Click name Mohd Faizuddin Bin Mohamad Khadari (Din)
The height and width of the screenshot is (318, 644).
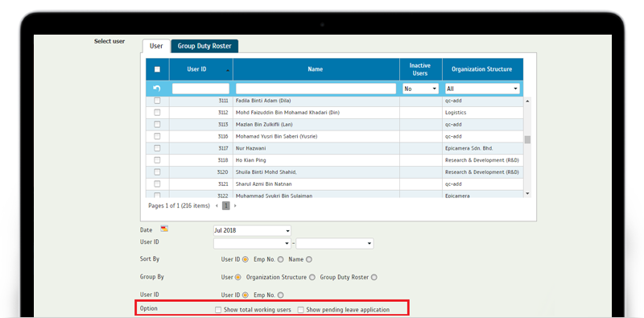(x=287, y=112)
